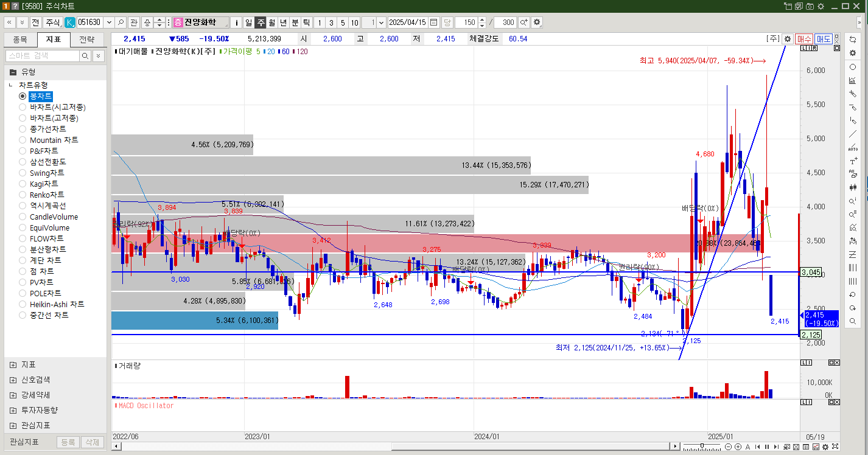This screenshot has height=455, width=868.
Task: Click the date field 2025/04/15
Action: pyautogui.click(x=408, y=23)
